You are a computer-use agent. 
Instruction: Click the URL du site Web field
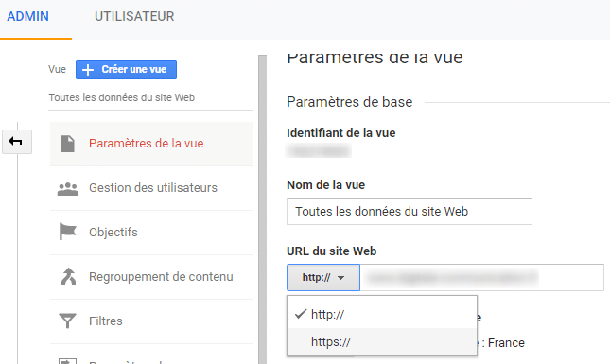coord(482,278)
